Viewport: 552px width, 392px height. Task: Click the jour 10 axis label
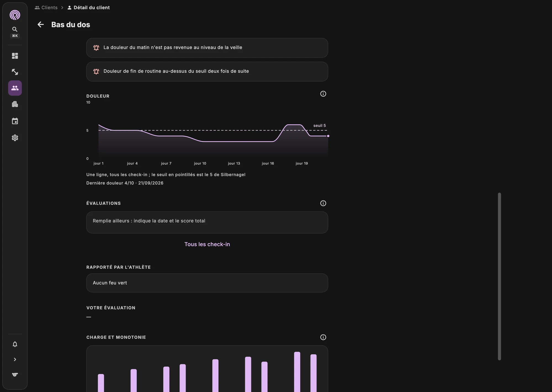pyautogui.click(x=200, y=163)
